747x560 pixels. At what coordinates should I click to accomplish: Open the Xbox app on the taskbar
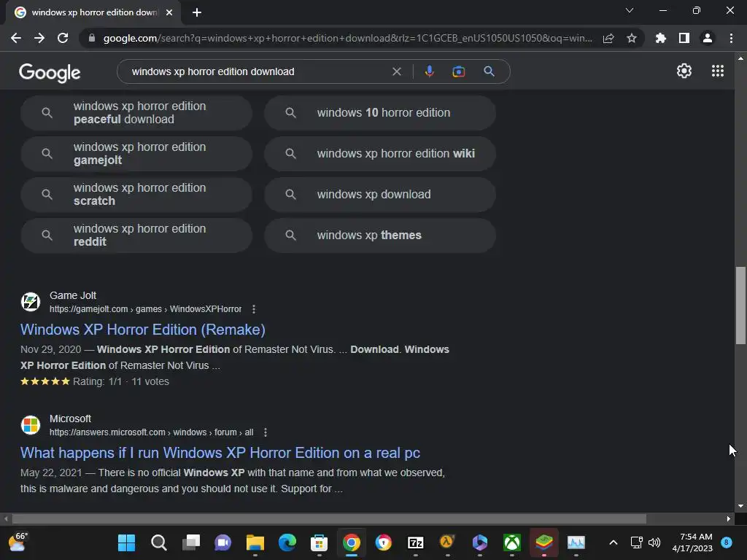click(511, 542)
